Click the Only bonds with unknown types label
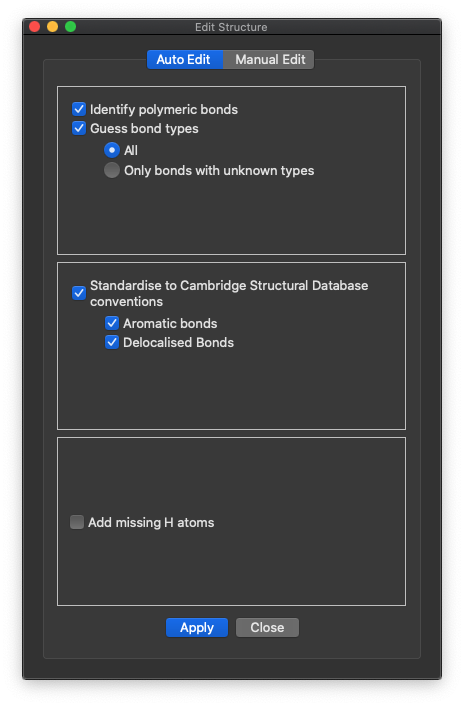This screenshot has width=464, height=706. (219, 171)
